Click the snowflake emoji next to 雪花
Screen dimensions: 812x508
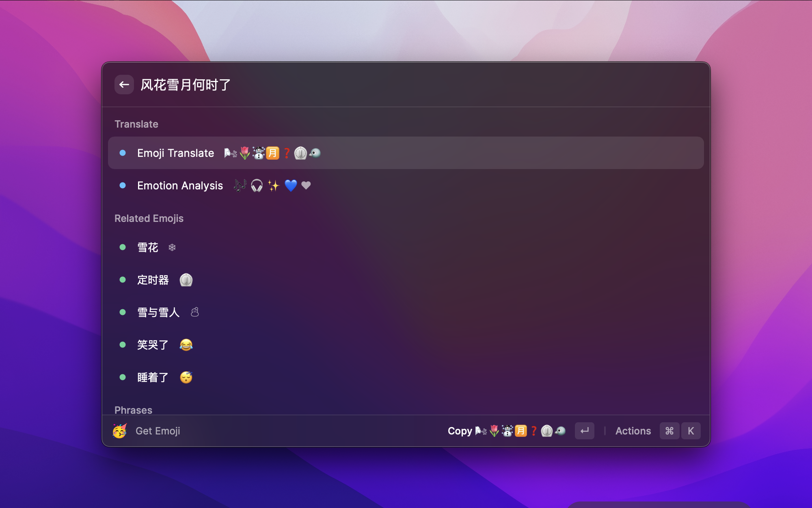pos(172,247)
